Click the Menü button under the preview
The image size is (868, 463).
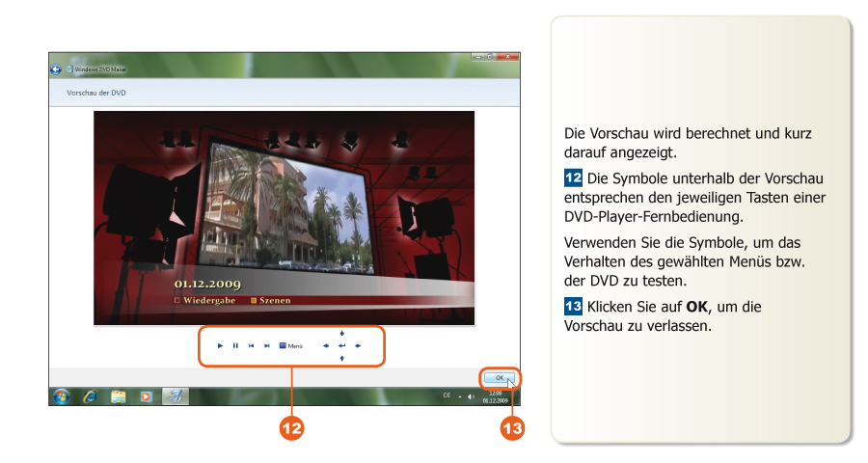point(290,345)
